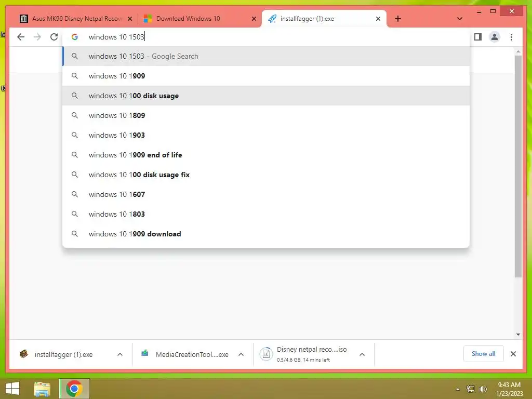
Task: Click Show all downloads
Action: coord(484,354)
